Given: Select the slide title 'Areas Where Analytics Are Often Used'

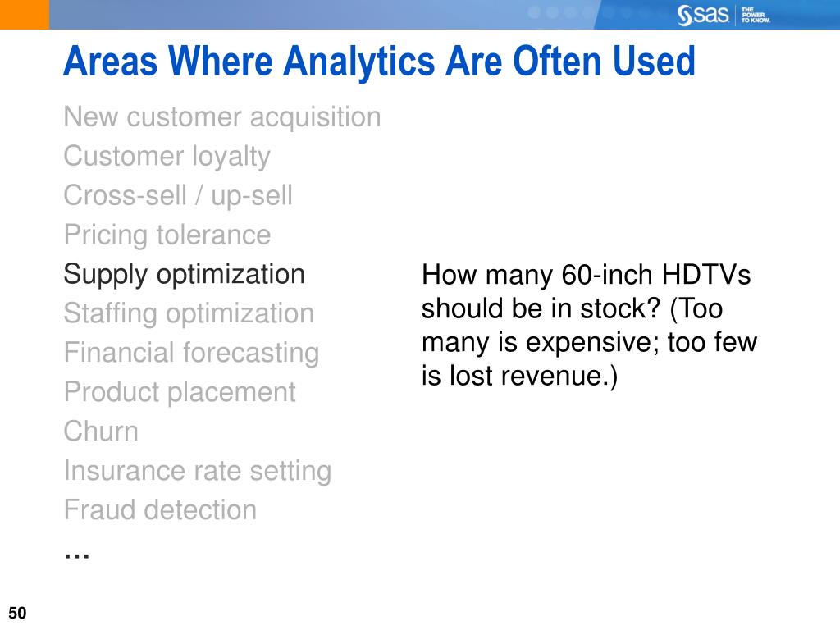Looking at the screenshot, I should click(x=379, y=62).
